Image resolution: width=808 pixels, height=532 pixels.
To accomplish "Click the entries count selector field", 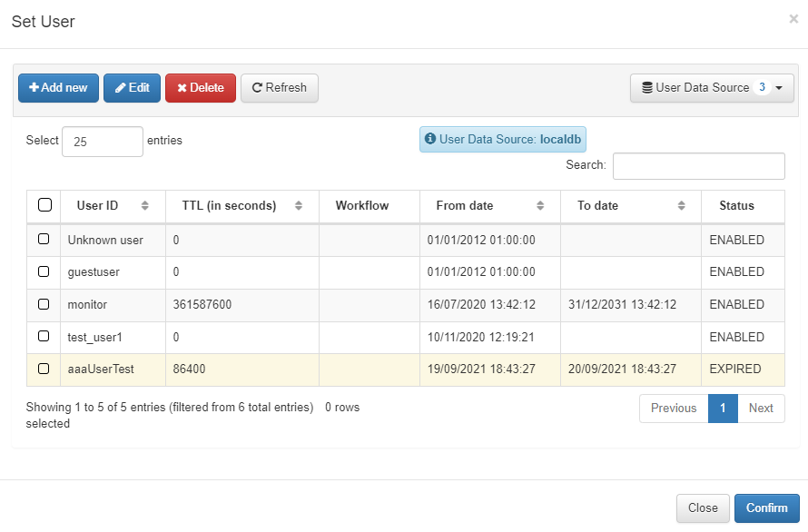I will click(102, 142).
